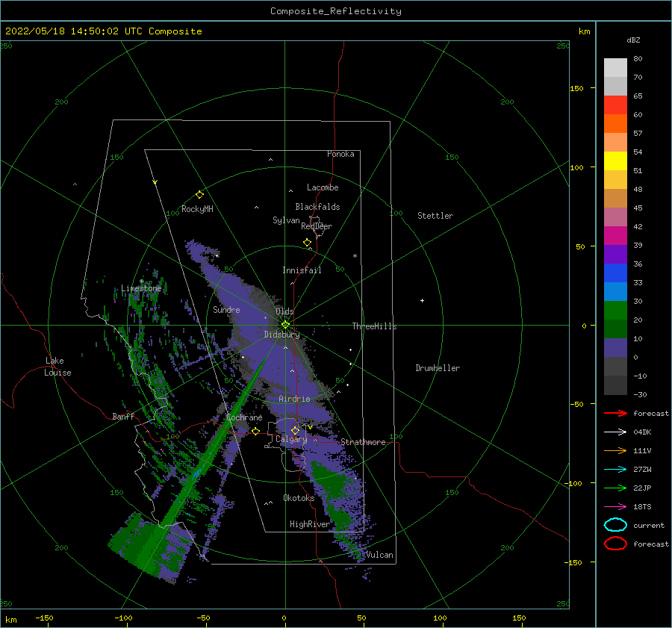Click the Lake Louise label
The image size is (672, 628).
57,367
